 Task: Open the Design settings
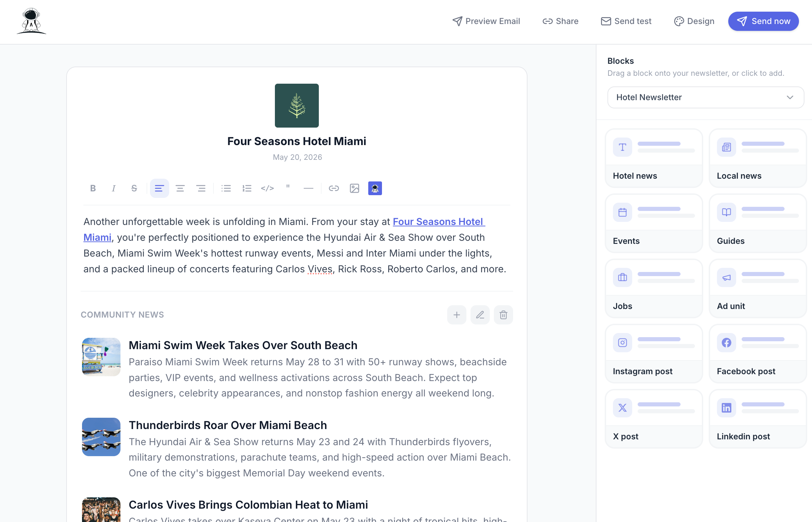(x=694, y=21)
